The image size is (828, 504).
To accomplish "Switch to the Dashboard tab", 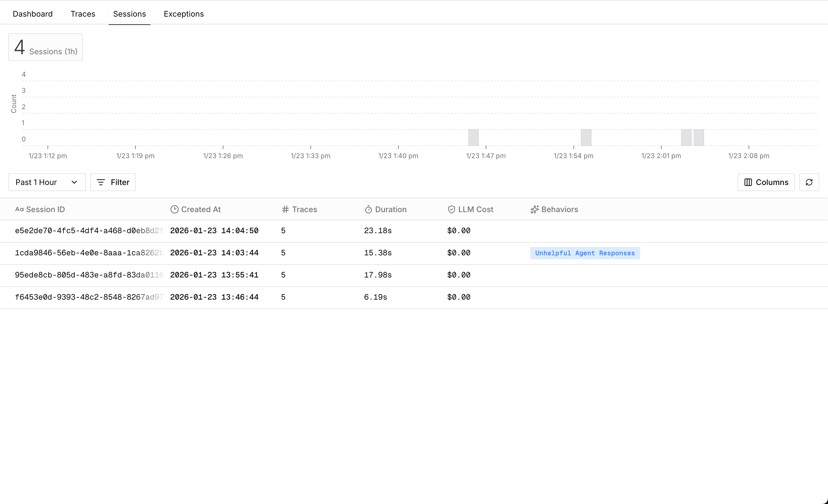I will [33, 14].
